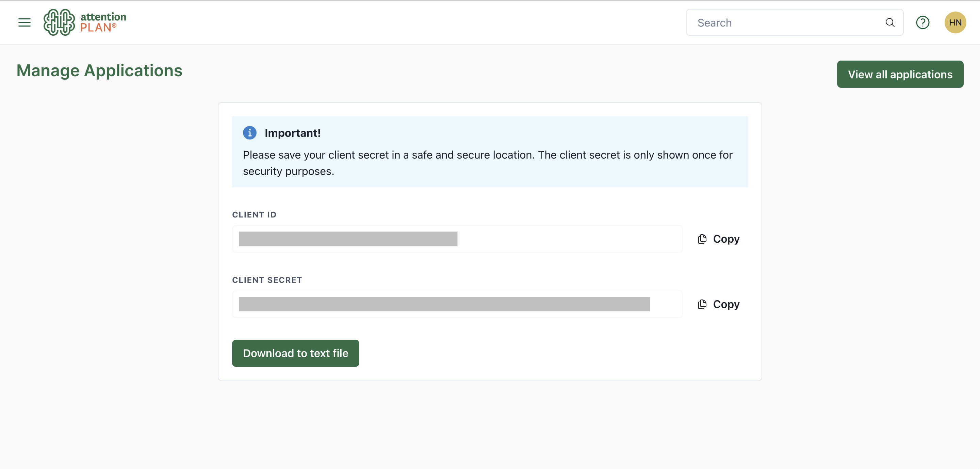Click the search magnifier icon

click(889, 22)
